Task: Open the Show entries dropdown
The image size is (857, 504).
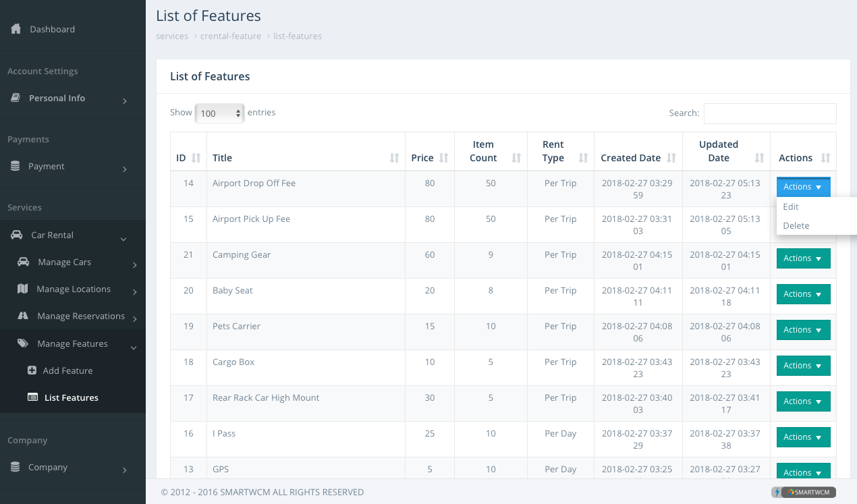Action: click(220, 113)
